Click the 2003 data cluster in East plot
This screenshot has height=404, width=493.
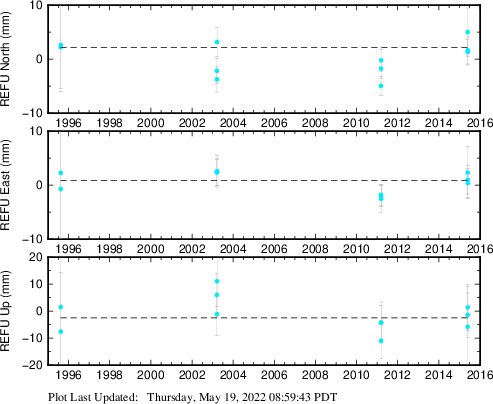[x=217, y=172]
